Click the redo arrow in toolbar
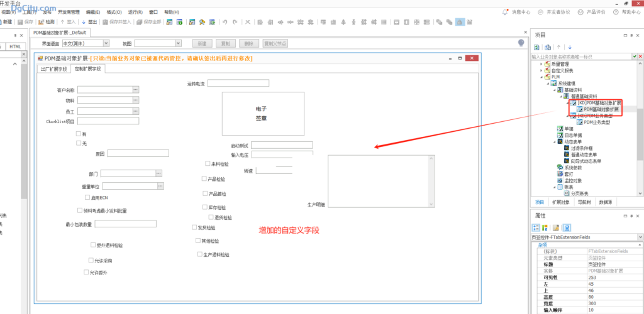Screen dimensions: 644x314 pyautogui.click(x=235, y=22)
